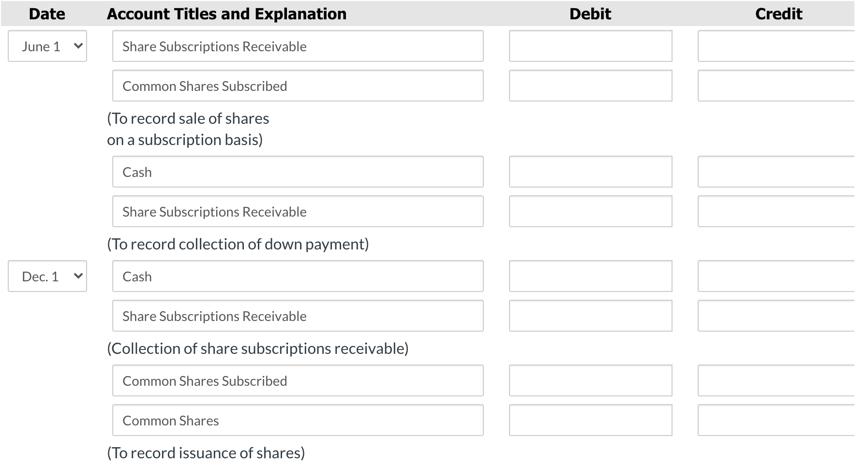Click the Common Shares Subscribed account field
868x466 pixels.
(298, 86)
